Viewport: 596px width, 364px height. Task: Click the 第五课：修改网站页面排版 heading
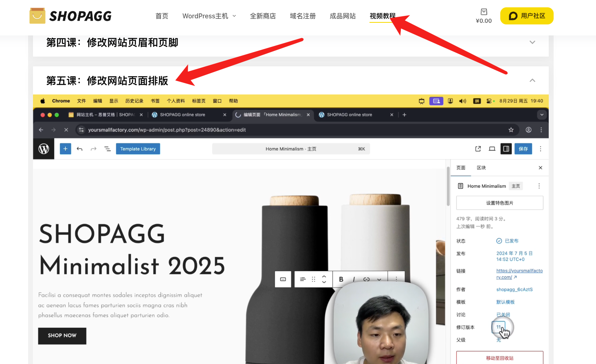(x=107, y=81)
